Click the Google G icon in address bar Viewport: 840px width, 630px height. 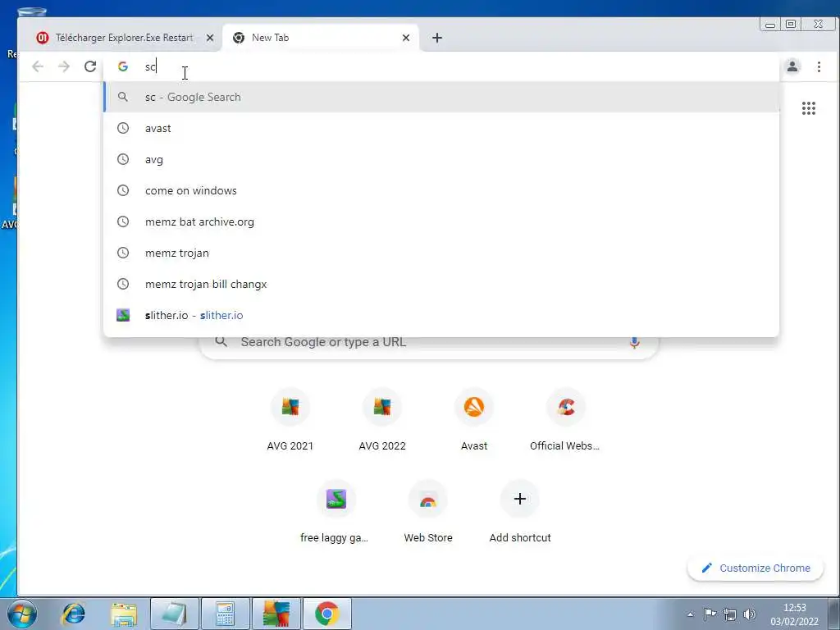point(123,66)
